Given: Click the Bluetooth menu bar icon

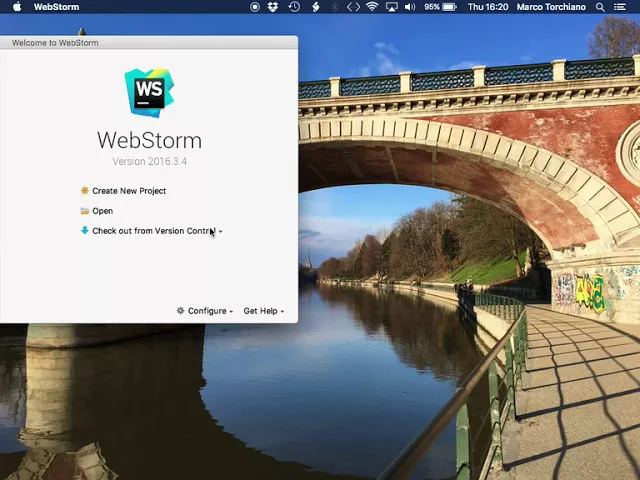Looking at the screenshot, I should coord(335,7).
